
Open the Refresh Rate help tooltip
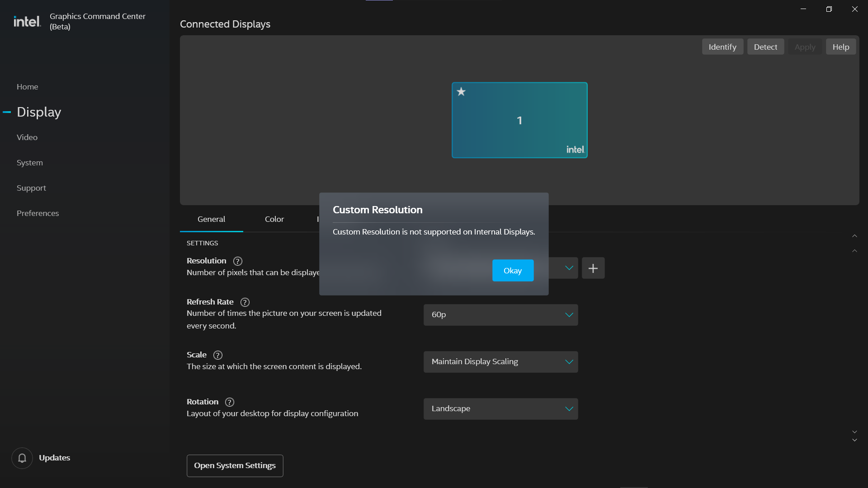245,302
